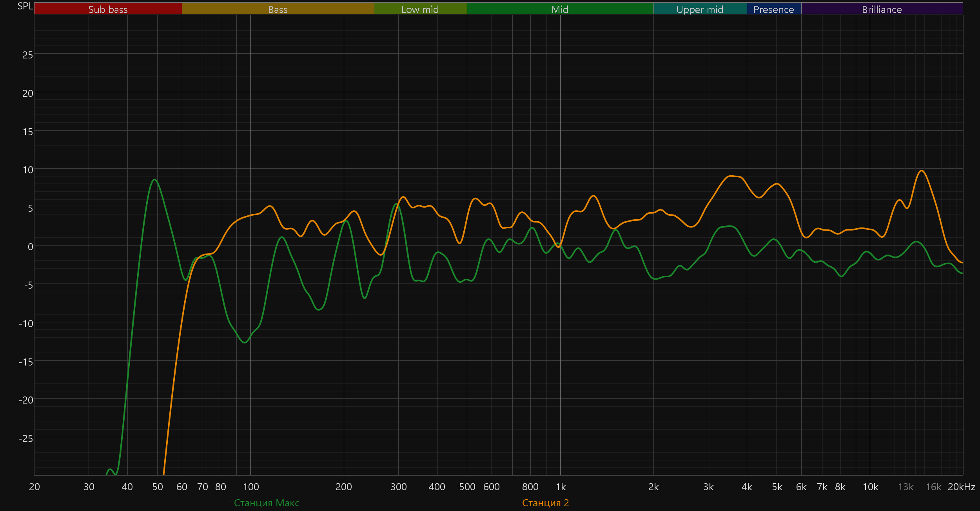Click the 20kHz axis label
The width and height of the screenshot is (980, 511).
coord(961,487)
